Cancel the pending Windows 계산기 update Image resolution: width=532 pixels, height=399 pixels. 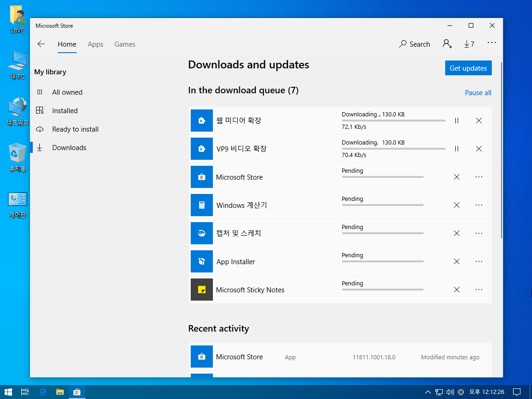tap(457, 205)
